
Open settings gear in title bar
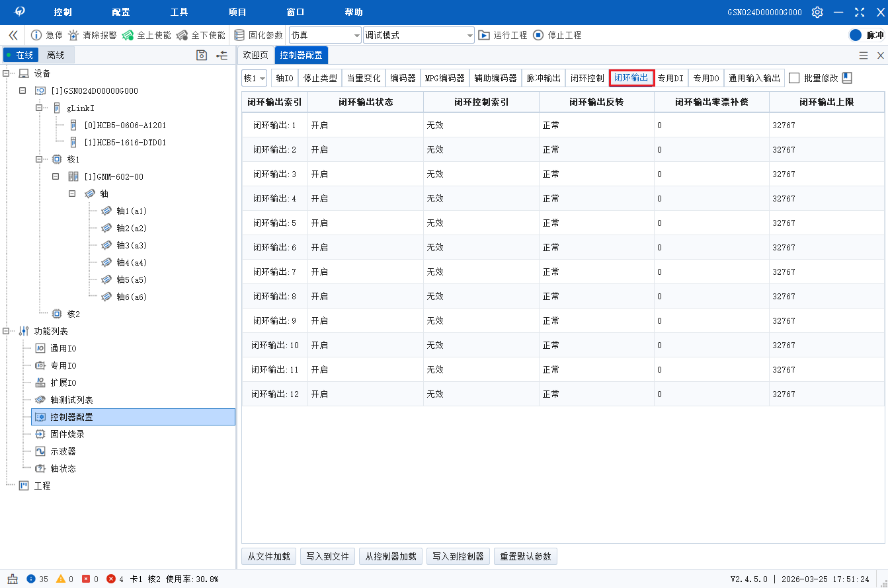(x=817, y=12)
